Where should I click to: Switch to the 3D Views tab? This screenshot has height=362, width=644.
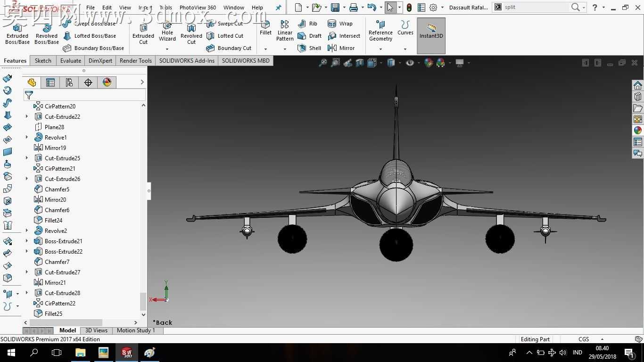click(96, 330)
